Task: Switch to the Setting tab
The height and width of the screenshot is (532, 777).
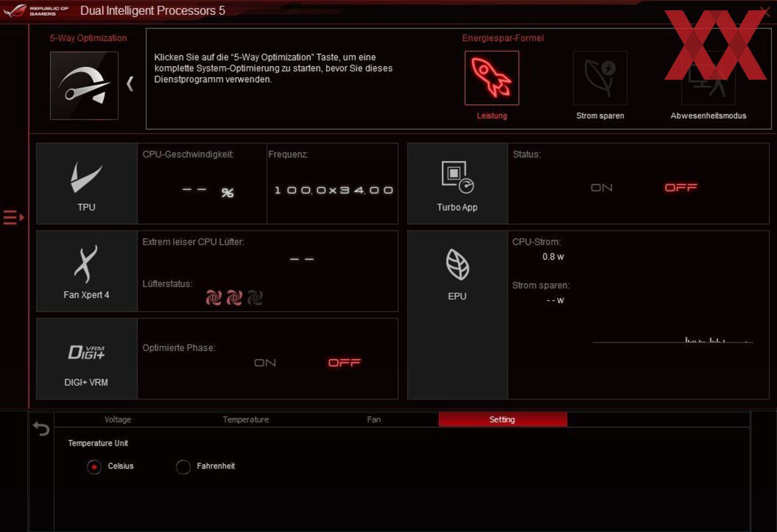Action: [503, 420]
